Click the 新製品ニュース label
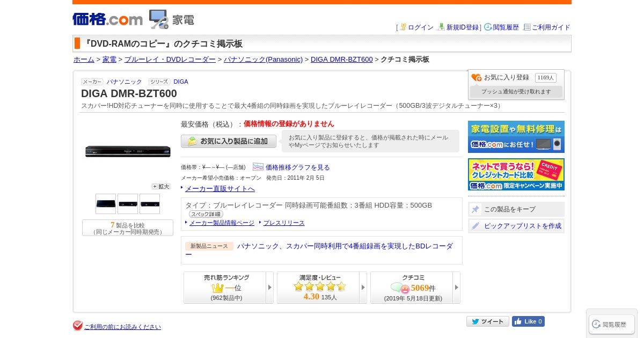The height and width of the screenshot is (338, 644). click(209, 246)
